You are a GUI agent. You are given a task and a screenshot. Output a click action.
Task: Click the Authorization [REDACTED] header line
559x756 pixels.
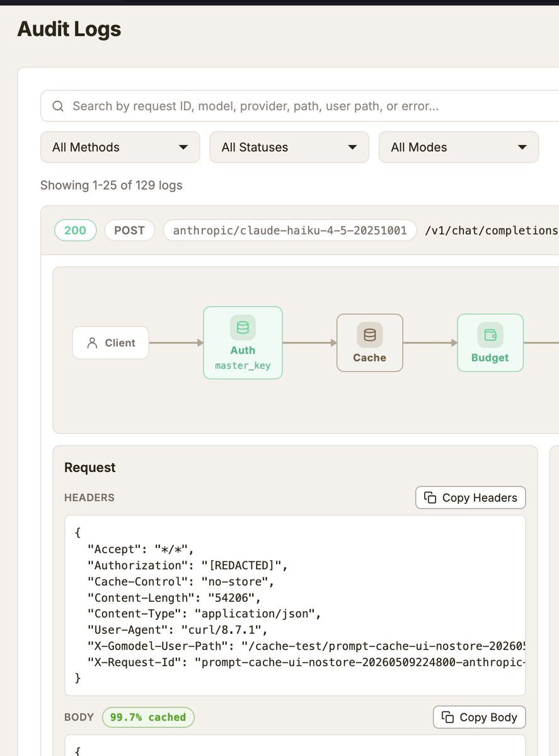tap(187, 565)
